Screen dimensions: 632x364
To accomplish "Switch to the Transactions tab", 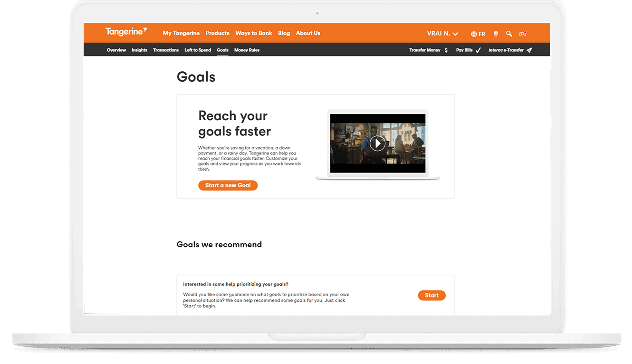I will [x=166, y=50].
